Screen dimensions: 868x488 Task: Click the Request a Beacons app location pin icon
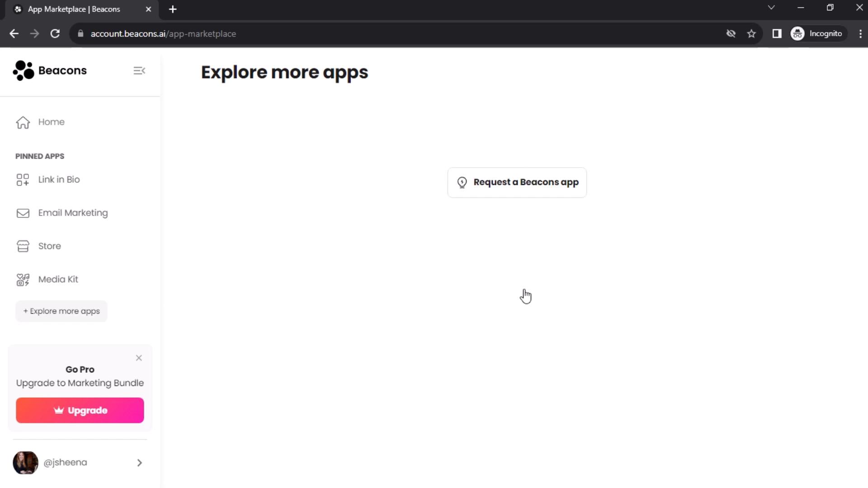point(462,182)
